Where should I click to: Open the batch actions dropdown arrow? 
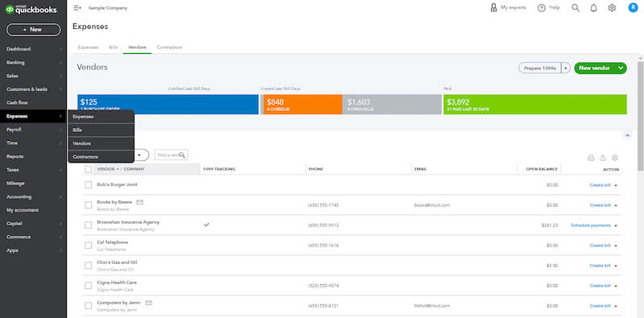tap(139, 155)
